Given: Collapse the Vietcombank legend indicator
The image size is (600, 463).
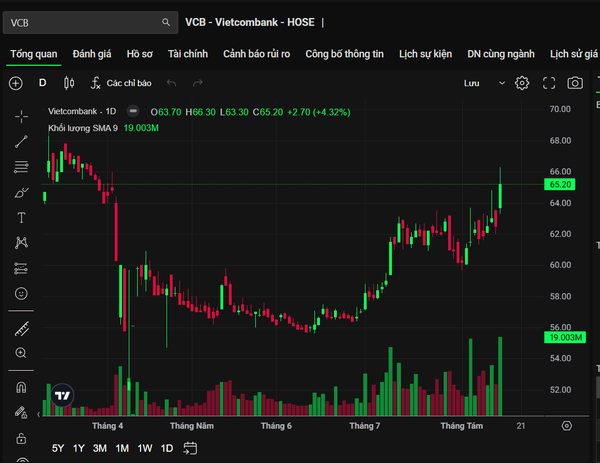Looking at the screenshot, I should click(x=133, y=111).
